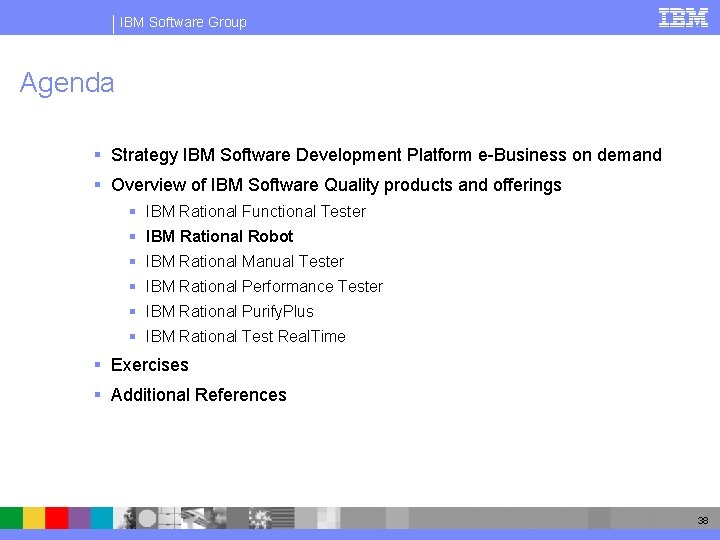Click the purple square in footer strip
This screenshot has width=720, height=540.
pos(79,518)
